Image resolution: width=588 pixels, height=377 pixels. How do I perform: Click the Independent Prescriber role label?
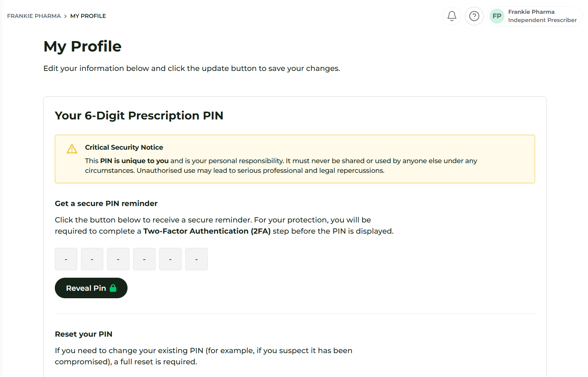(x=542, y=20)
